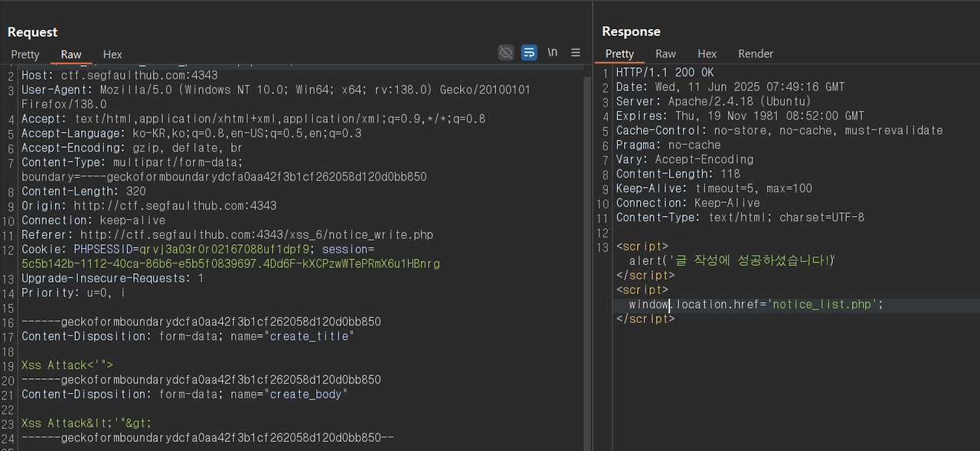This screenshot has width=980, height=451.
Task: Click the Xss Attack&lt;'"&gt; body payload
Action: (87, 424)
